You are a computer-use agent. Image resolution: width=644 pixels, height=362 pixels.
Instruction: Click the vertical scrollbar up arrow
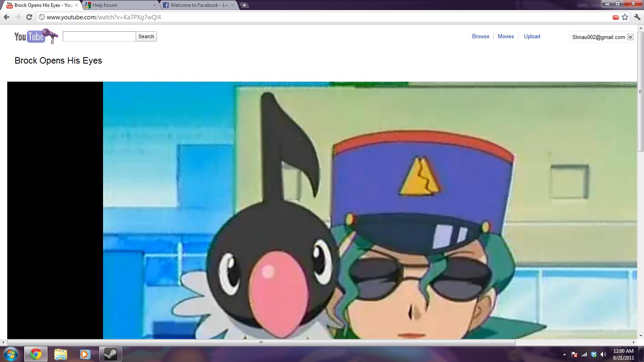tap(640, 28)
